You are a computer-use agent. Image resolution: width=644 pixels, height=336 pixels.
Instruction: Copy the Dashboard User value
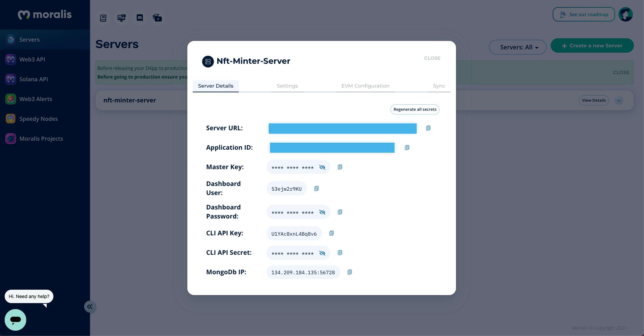[x=316, y=189]
